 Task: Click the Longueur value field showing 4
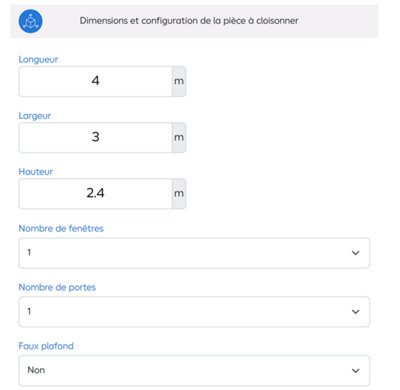(95, 81)
